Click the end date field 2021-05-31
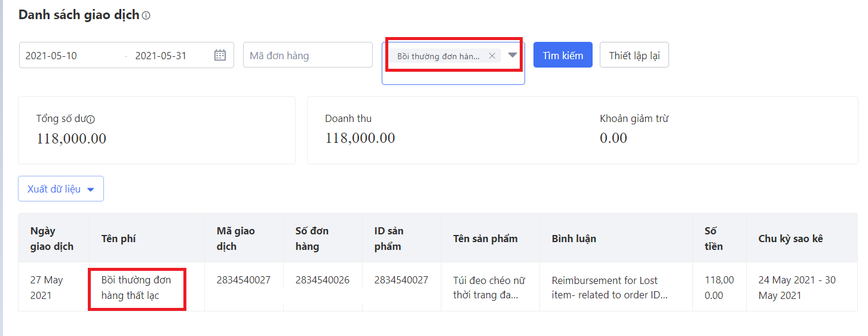The image size is (868, 336). pyautogui.click(x=161, y=56)
